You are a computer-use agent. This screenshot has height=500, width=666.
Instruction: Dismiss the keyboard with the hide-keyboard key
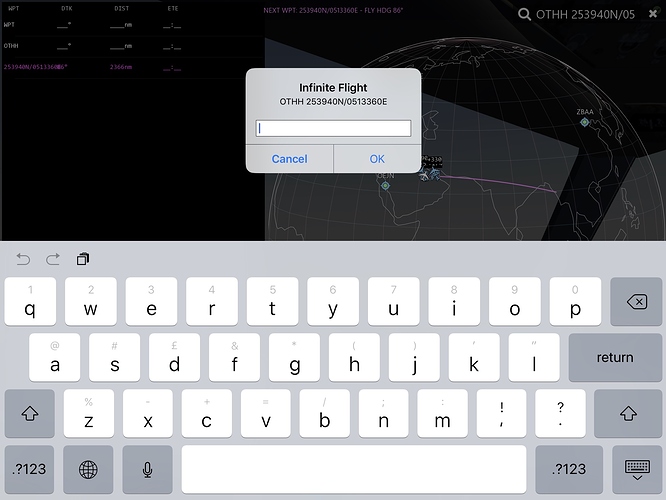pyautogui.click(x=637, y=469)
